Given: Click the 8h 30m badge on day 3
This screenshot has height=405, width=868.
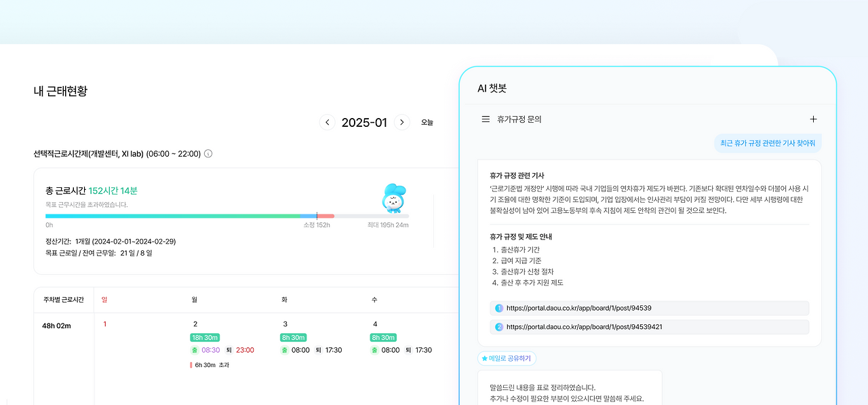Looking at the screenshot, I should tap(293, 338).
